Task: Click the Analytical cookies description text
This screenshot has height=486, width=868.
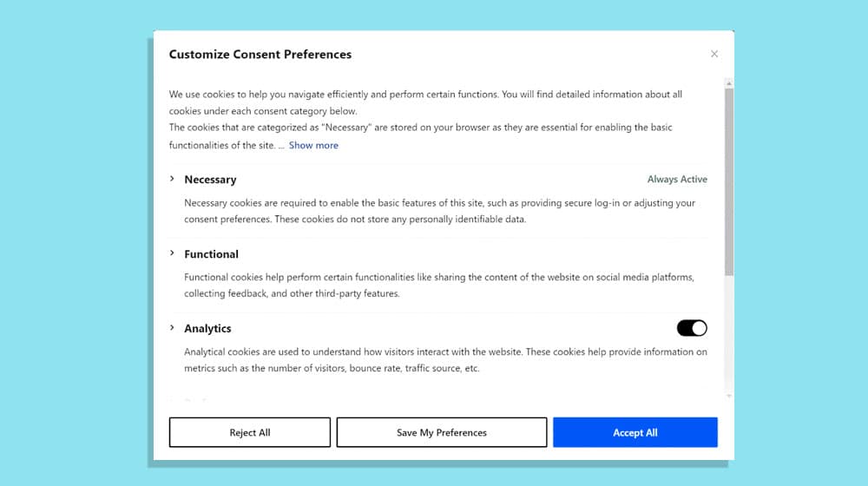Action: (445, 360)
